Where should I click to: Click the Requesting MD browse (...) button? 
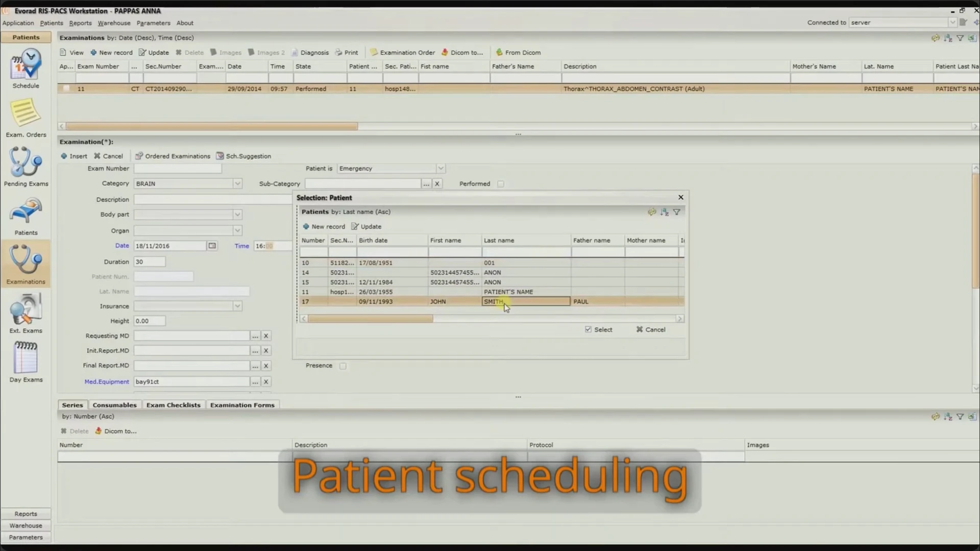pyautogui.click(x=255, y=336)
